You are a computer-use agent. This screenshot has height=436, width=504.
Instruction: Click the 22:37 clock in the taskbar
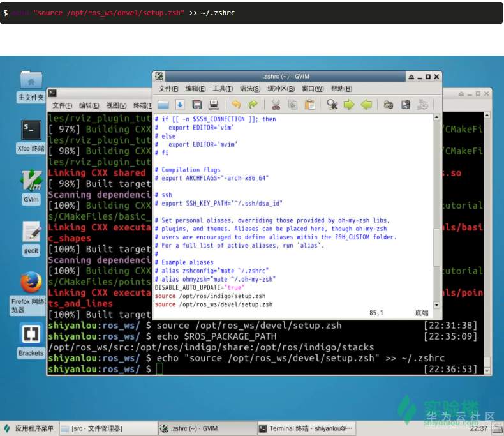pyautogui.click(x=478, y=428)
